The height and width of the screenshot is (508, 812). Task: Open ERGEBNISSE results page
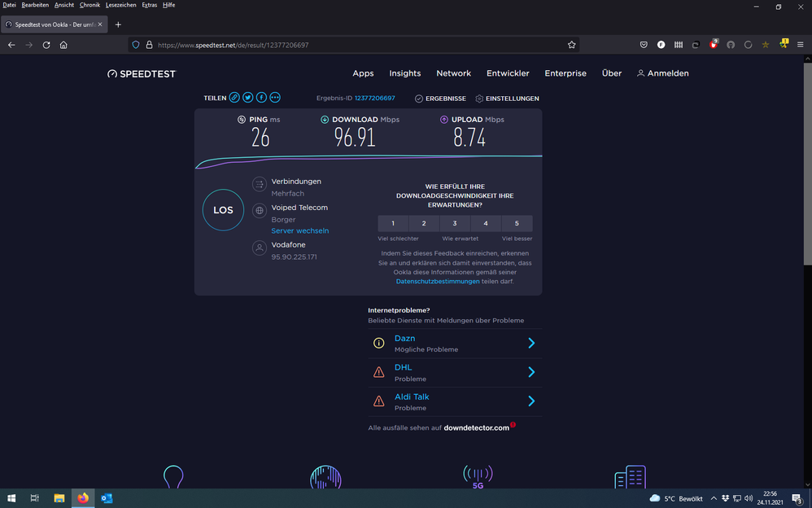pos(440,99)
